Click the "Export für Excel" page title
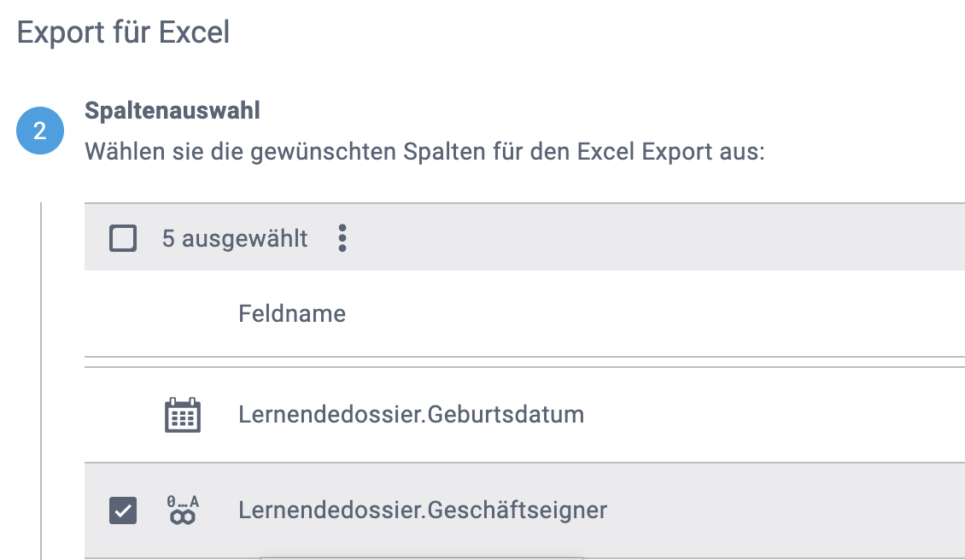This screenshot has width=965, height=560. (123, 32)
